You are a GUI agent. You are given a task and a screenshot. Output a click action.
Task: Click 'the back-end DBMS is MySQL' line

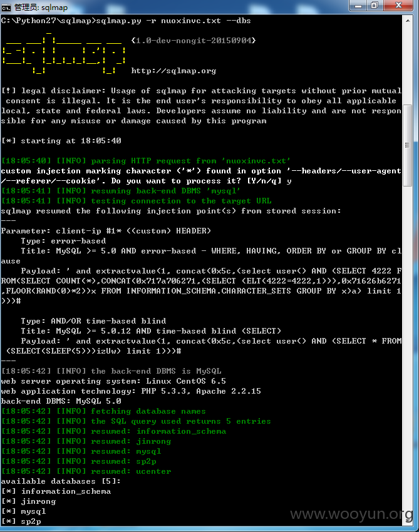click(111, 371)
